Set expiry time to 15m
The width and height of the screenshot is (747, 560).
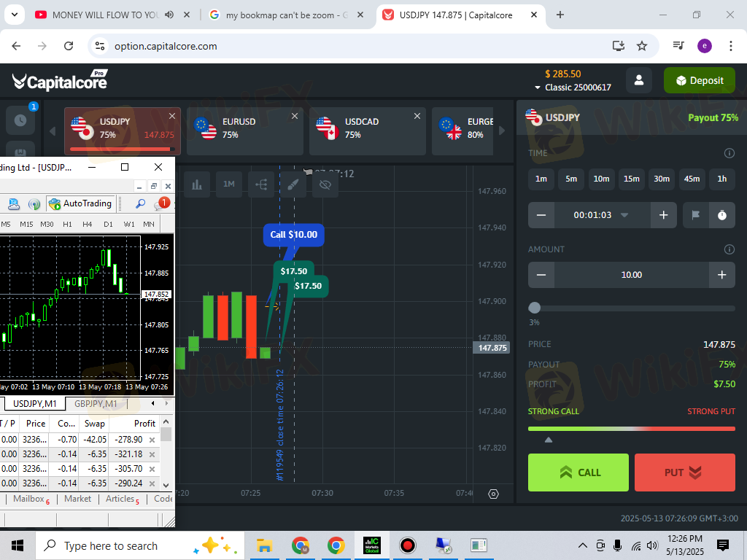click(x=632, y=179)
